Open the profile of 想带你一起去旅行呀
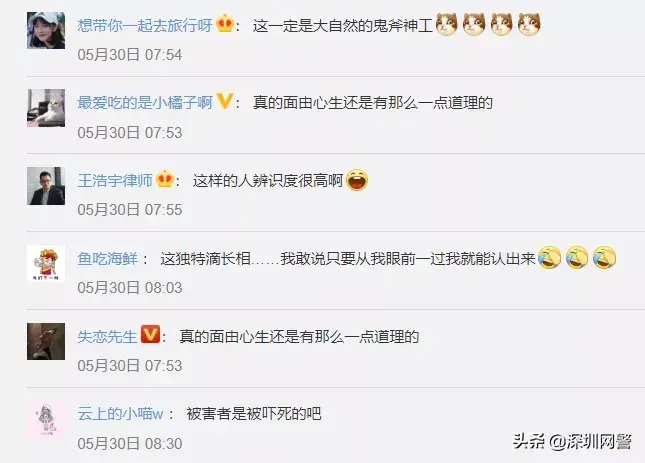The height and width of the screenshot is (463, 645). point(145,25)
